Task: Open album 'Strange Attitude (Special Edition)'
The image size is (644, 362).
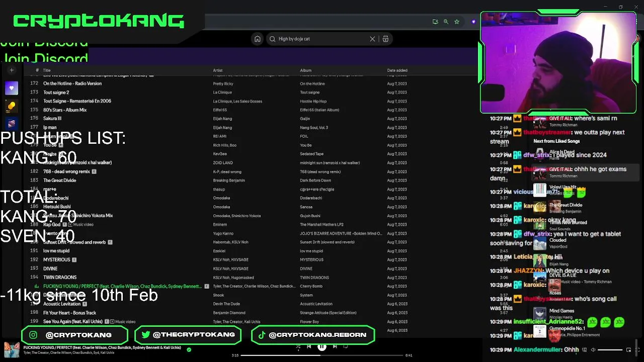Action: [328, 313]
